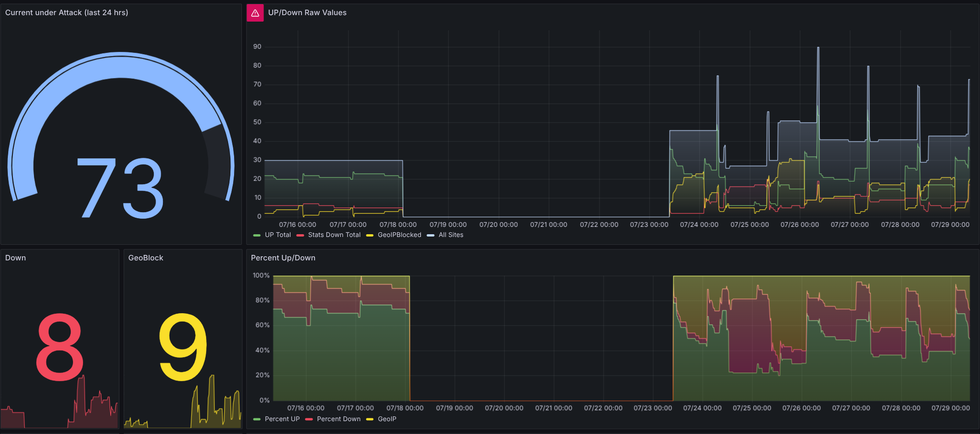Toggle All Sites series in legend
This screenshot has width=980, height=434.
451,235
